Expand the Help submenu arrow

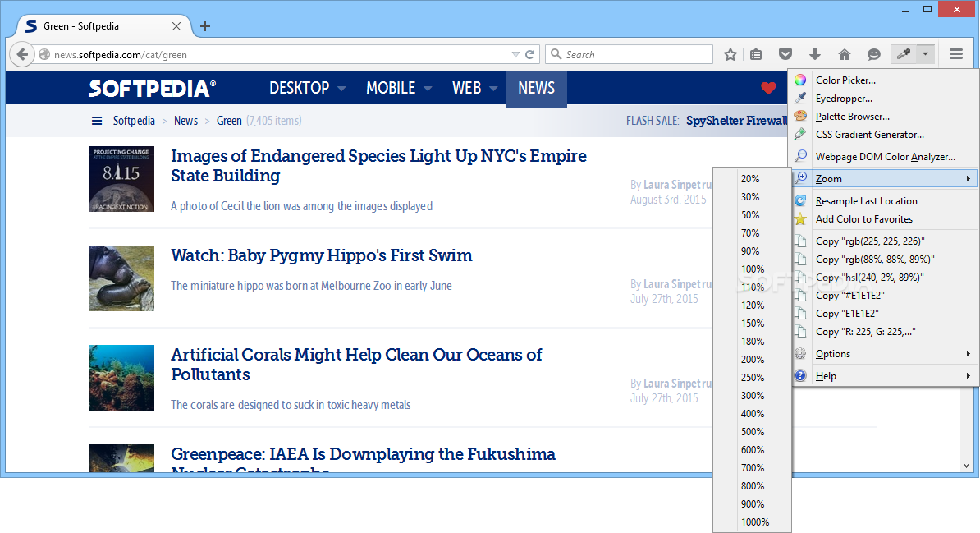968,376
